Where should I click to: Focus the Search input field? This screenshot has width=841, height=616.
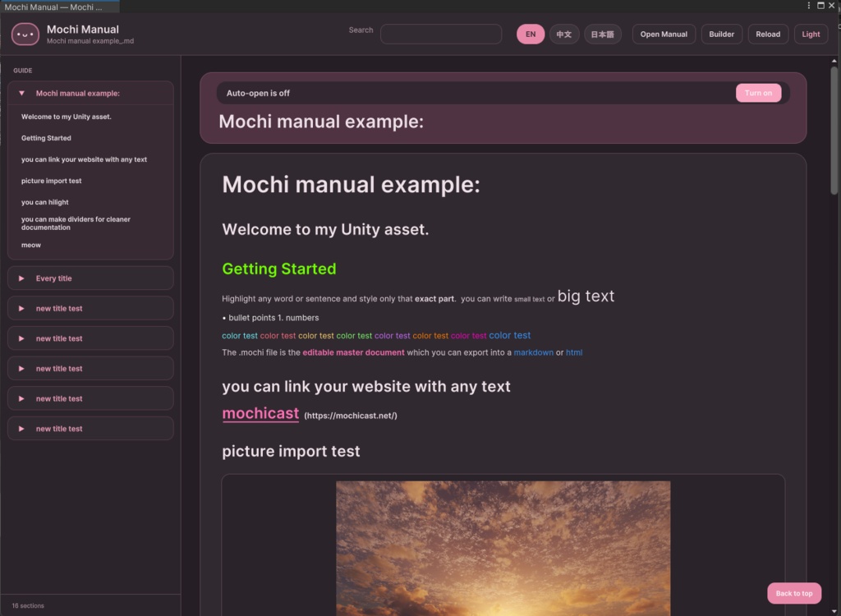coord(441,34)
